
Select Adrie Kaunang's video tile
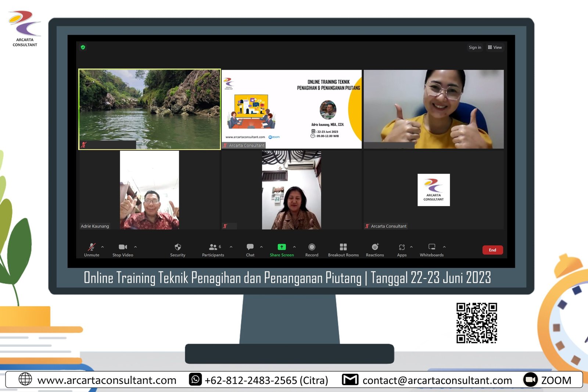(x=150, y=190)
